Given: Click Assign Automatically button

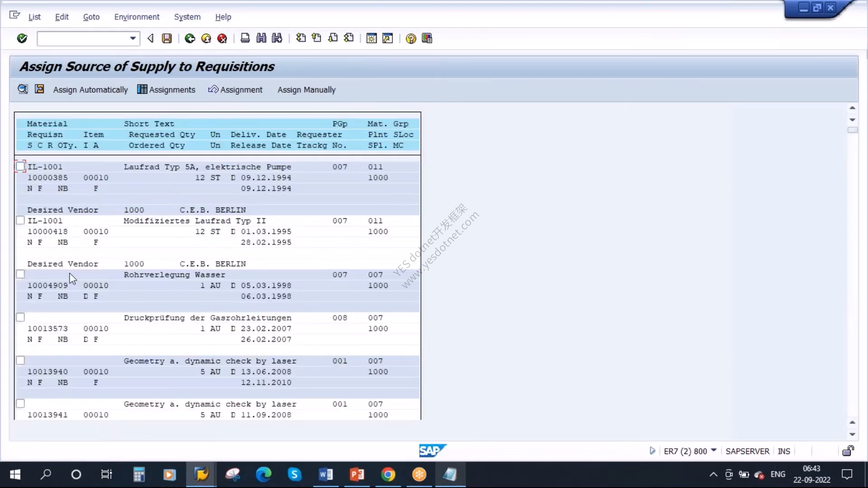Looking at the screenshot, I should pyautogui.click(x=90, y=89).
